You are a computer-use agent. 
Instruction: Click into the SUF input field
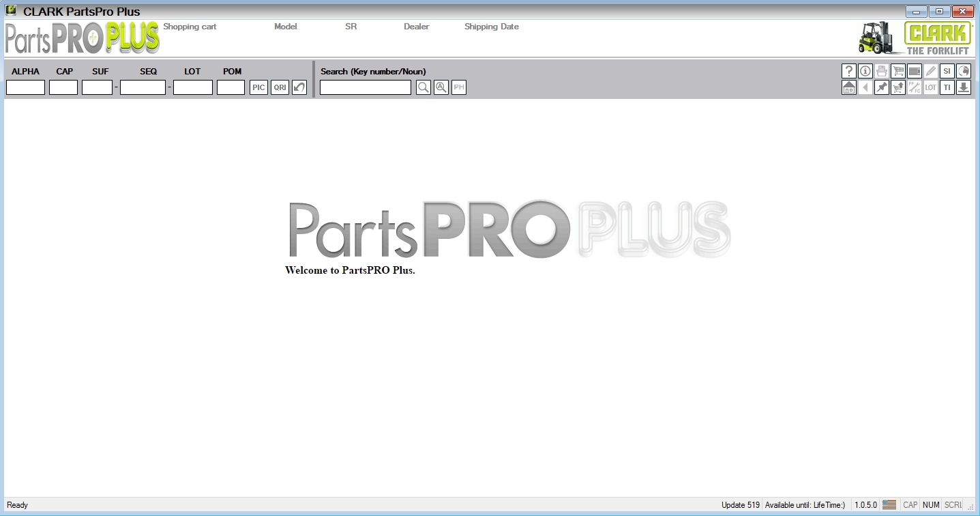click(x=97, y=87)
